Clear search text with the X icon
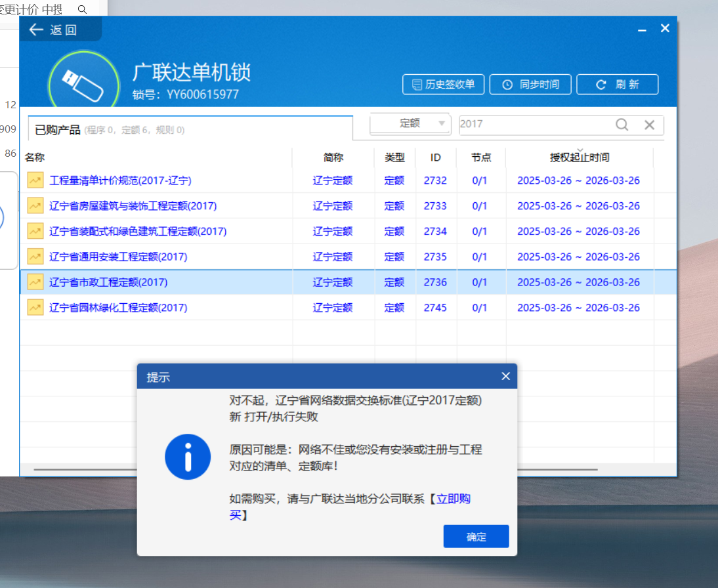The height and width of the screenshot is (588, 718). tap(649, 124)
